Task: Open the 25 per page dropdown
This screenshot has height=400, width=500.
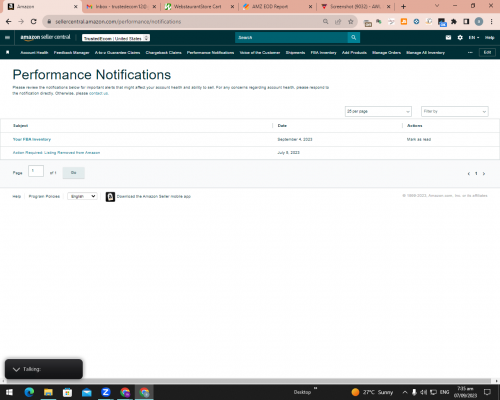Action: point(378,111)
